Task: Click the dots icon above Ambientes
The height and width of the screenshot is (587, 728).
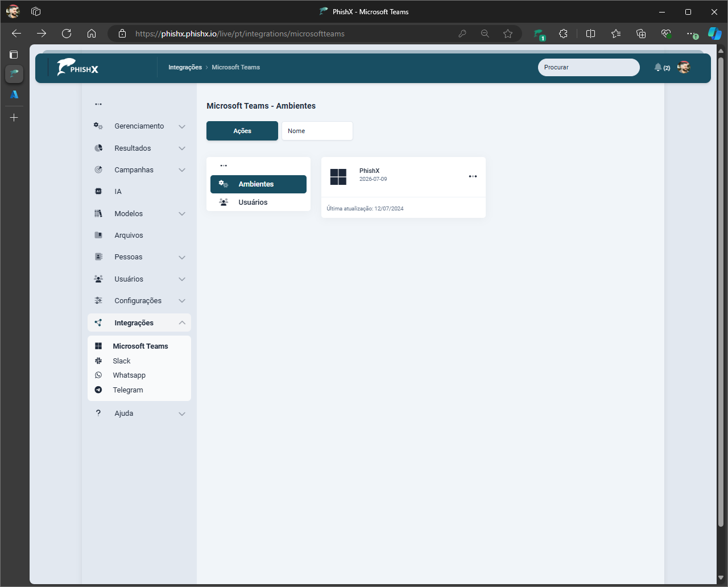Action: 224,166
